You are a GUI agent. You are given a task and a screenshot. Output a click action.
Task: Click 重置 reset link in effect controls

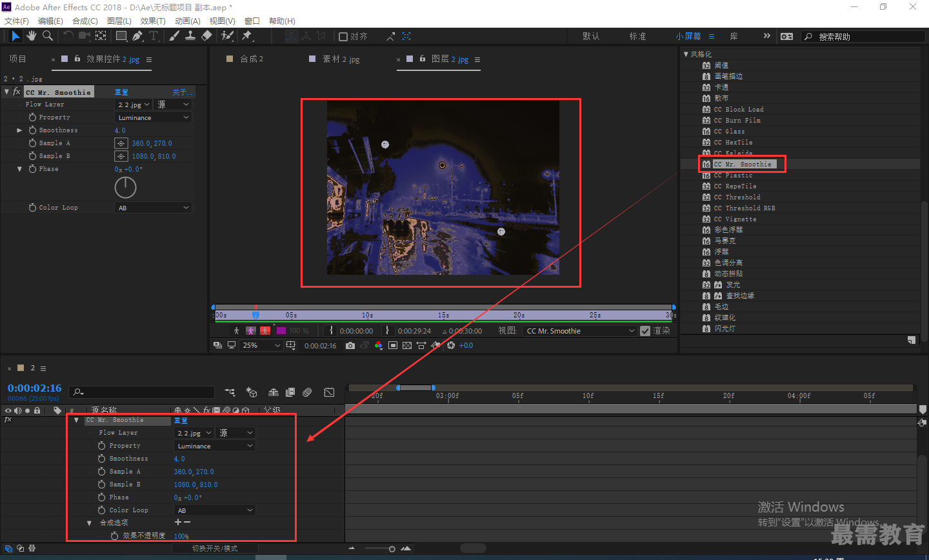[121, 92]
